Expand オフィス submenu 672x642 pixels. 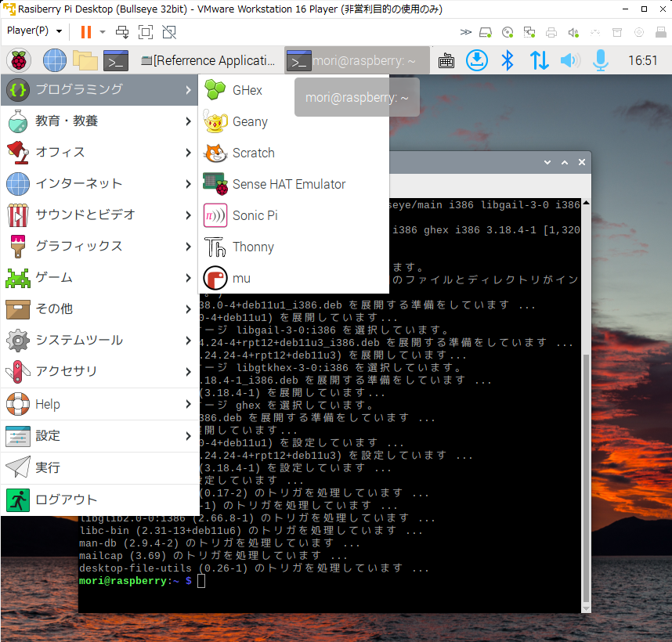point(99,153)
